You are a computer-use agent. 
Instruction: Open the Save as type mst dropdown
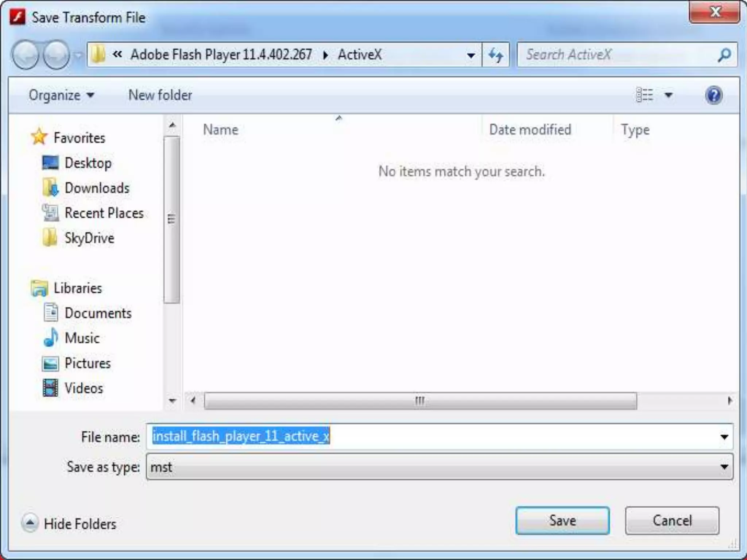coord(440,467)
